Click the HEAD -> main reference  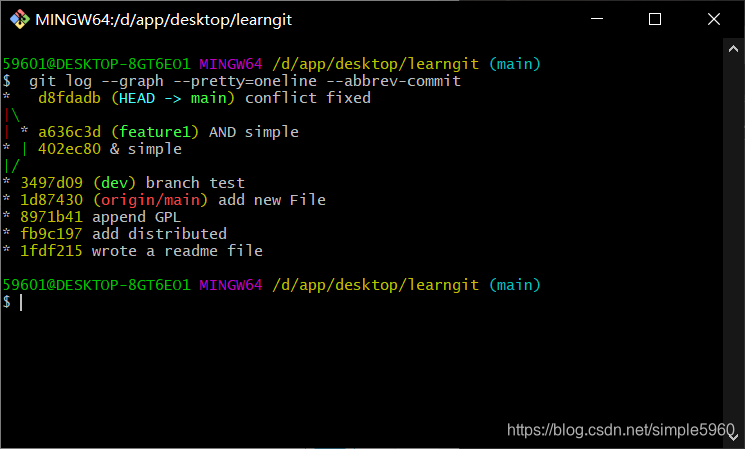click(173, 98)
